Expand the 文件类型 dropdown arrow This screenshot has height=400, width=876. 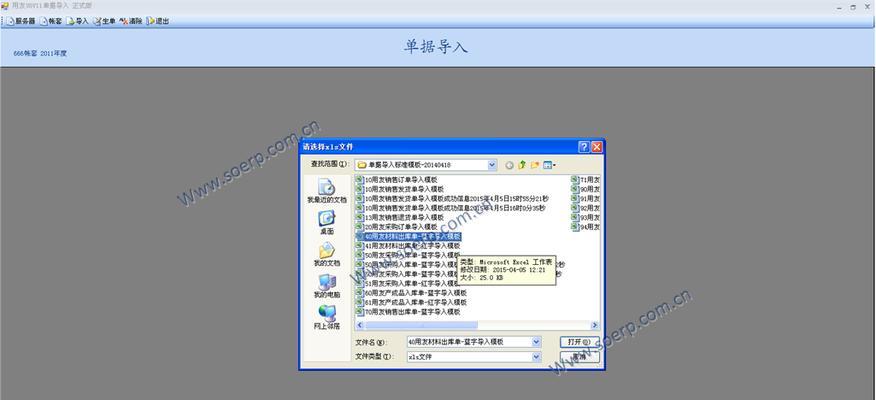tap(536, 356)
